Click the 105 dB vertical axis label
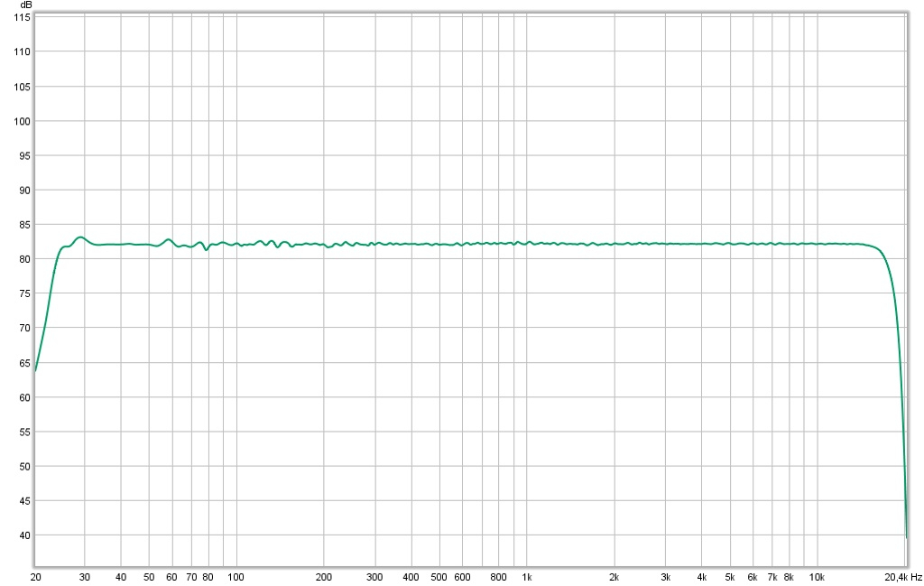This screenshot has height=586, width=924. point(22,87)
